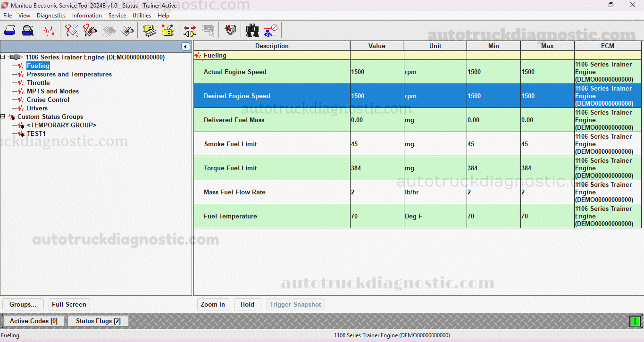Open the Information menu
This screenshot has width=644, height=342.
pos(87,16)
